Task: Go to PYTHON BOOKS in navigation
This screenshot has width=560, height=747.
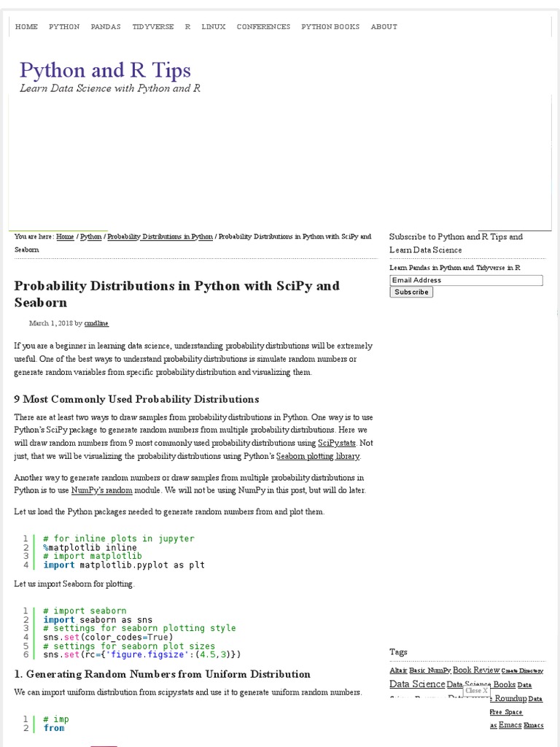Action: (330, 27)
